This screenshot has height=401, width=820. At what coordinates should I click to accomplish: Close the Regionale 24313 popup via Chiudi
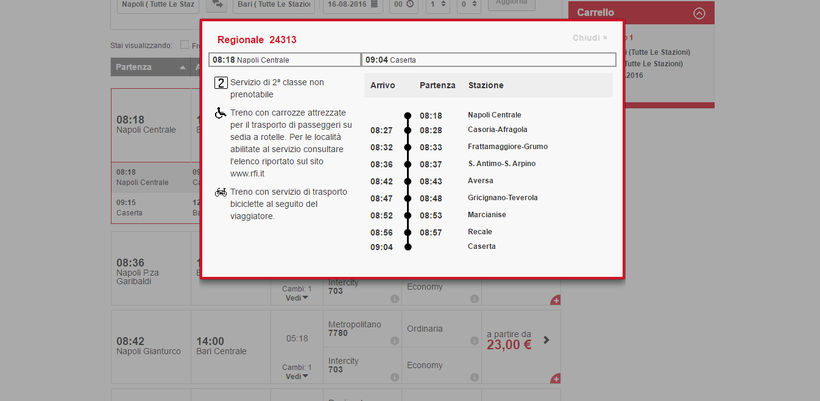coord(589,38)
